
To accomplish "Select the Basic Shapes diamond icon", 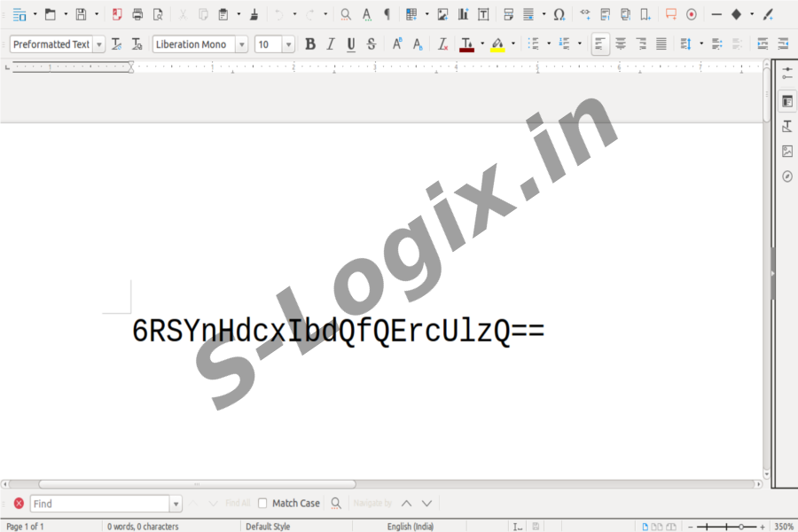I will point(737,14).
